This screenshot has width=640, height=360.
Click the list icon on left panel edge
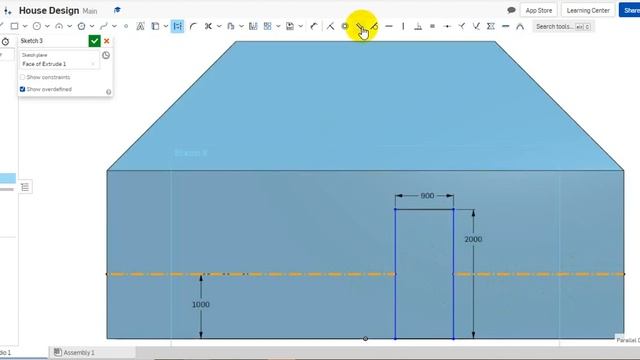click(25, 187)
